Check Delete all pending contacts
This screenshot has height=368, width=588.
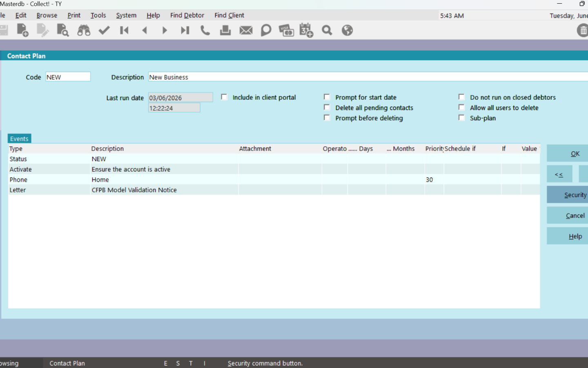(x=327, y=107)
